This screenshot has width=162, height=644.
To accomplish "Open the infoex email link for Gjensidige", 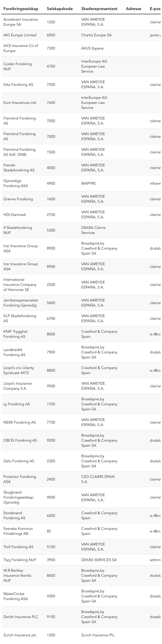I will [155, 183].
